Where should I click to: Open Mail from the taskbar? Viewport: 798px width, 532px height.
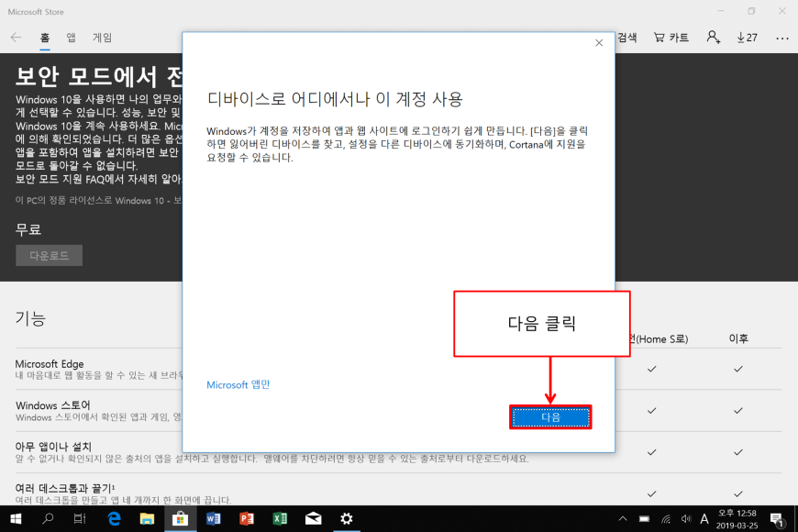click(313, 519)
